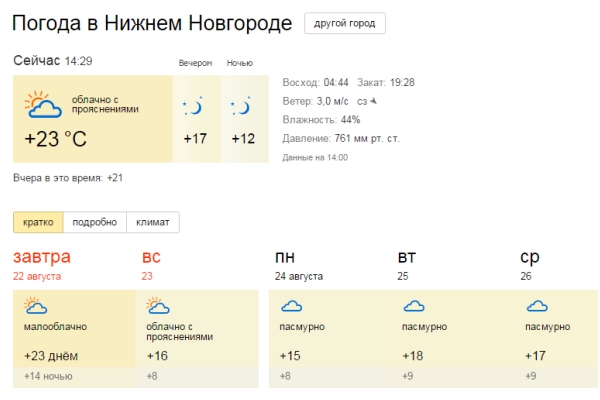Click Monday's пасмурно cloud icon
The image size is (600, 400).
click(x=292, y=306)
